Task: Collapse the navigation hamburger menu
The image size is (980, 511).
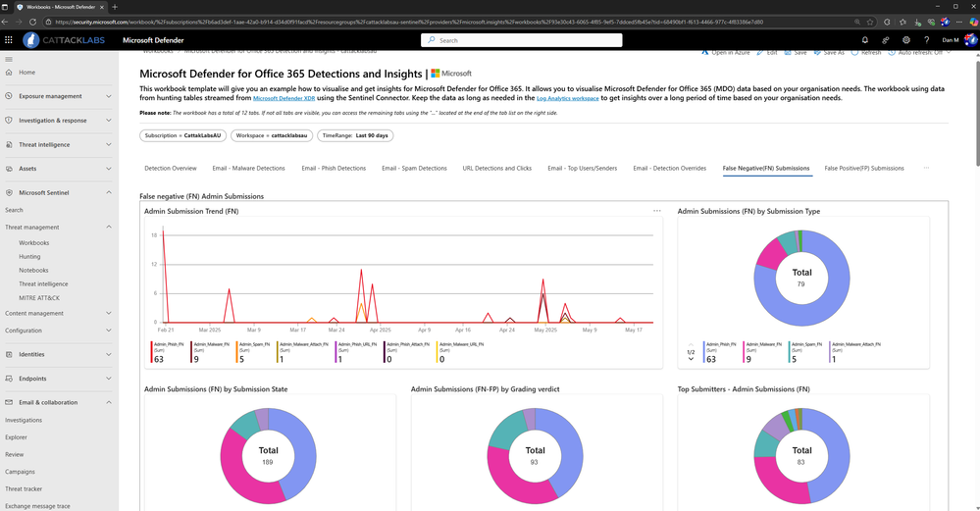Action: (x=9, y=60)
